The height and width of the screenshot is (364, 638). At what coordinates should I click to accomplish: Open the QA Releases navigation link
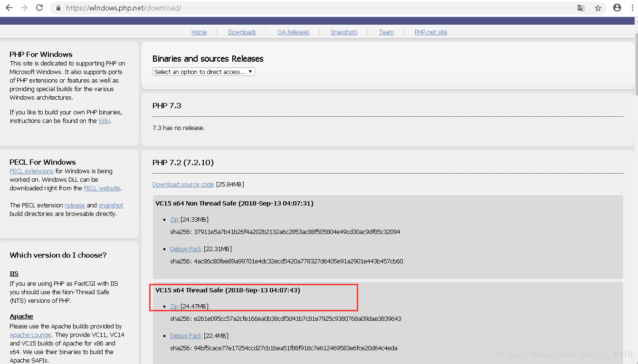[x=294, y=32]
